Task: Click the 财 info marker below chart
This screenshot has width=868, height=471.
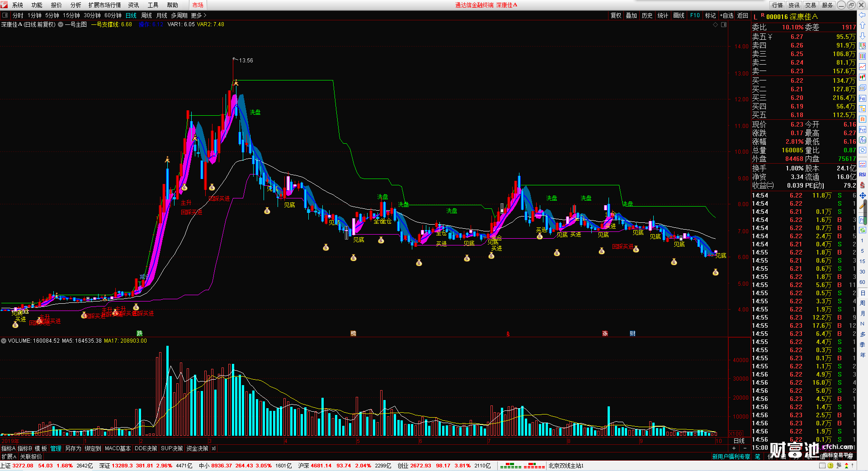Action: pyautogui.click(x=632, y=334)
